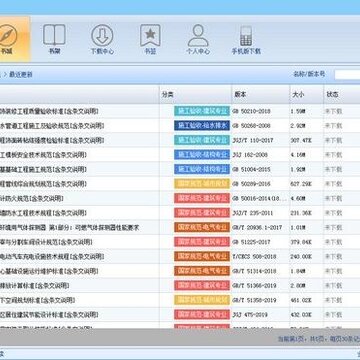The image size is (360, 360).
Task: Click the size value 461.02K
Action: point(301,300)
